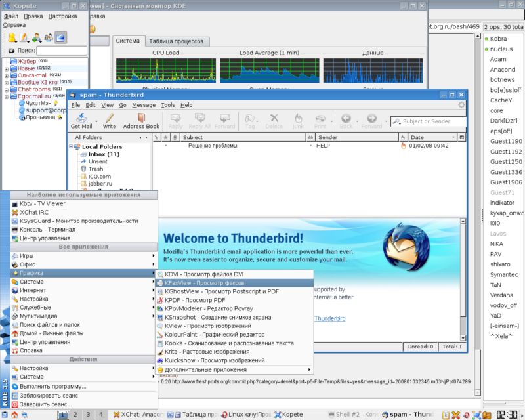Collapse the Local Folders tree
The image size is (525, 420).
71,146
